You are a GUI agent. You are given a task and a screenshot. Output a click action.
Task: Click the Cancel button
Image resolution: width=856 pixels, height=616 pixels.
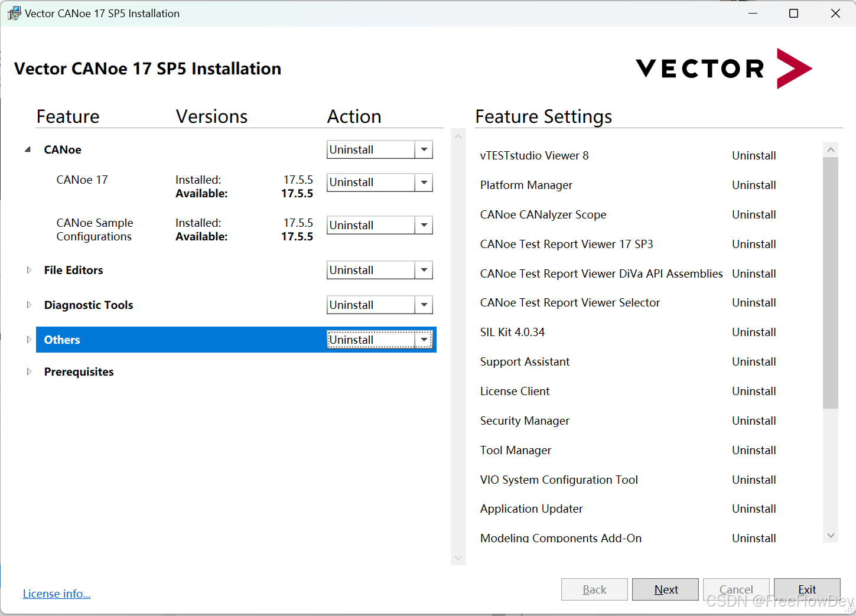click(736, 589)
